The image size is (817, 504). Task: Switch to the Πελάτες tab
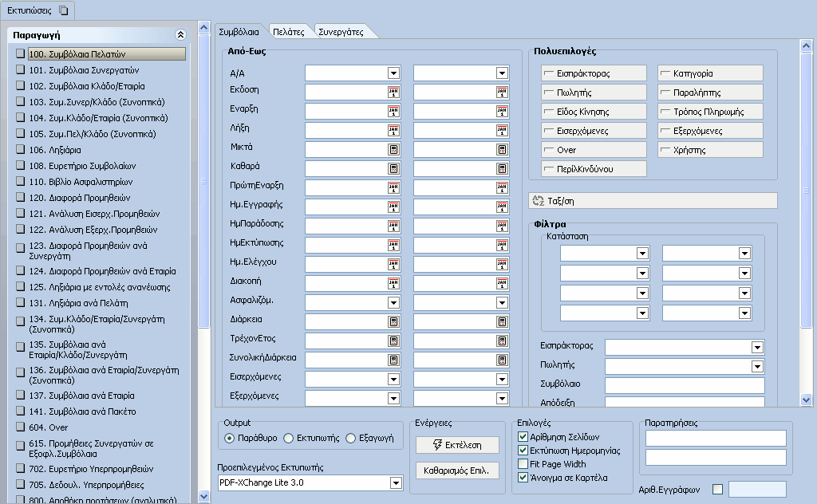289,32
